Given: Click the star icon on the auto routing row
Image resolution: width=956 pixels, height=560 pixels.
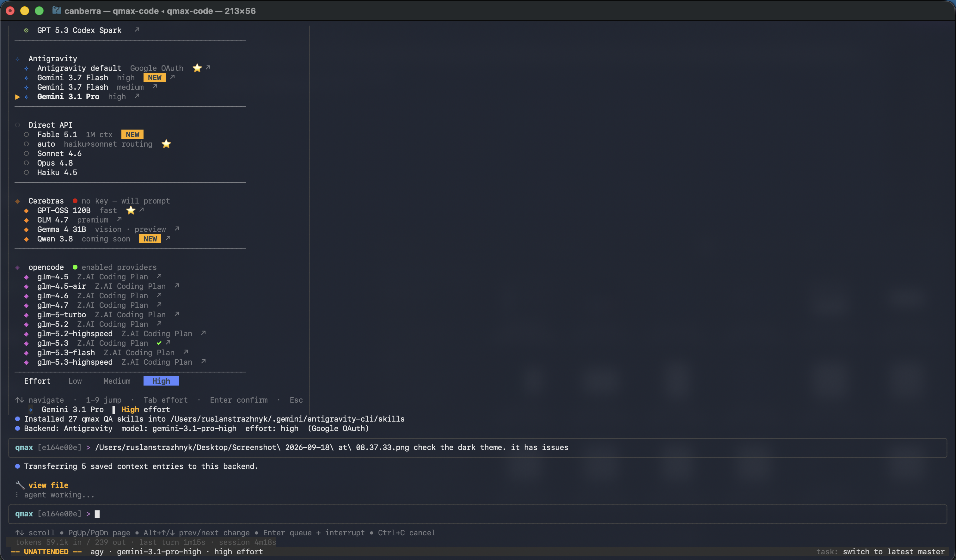Looking at the screenshot, I should [x=166, y=144].
